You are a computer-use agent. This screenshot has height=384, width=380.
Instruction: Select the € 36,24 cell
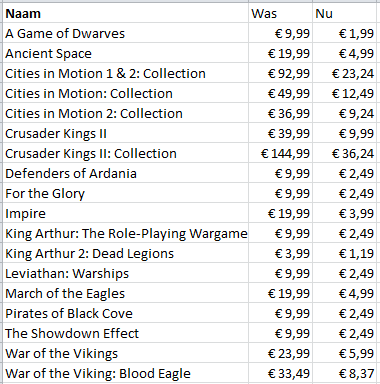click(344, 153)
